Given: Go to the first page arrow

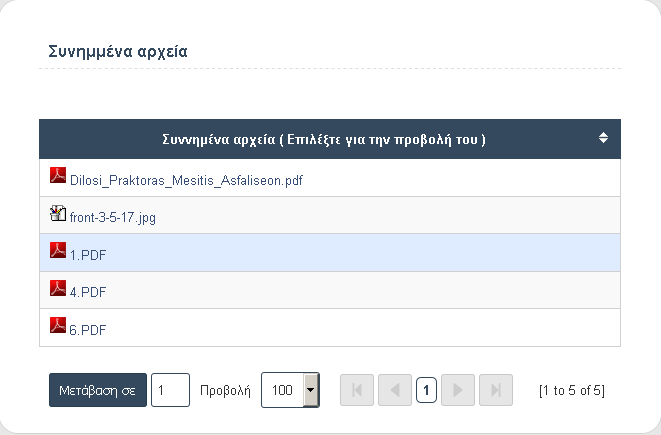Looking at the screenshot, I should 357,390.
